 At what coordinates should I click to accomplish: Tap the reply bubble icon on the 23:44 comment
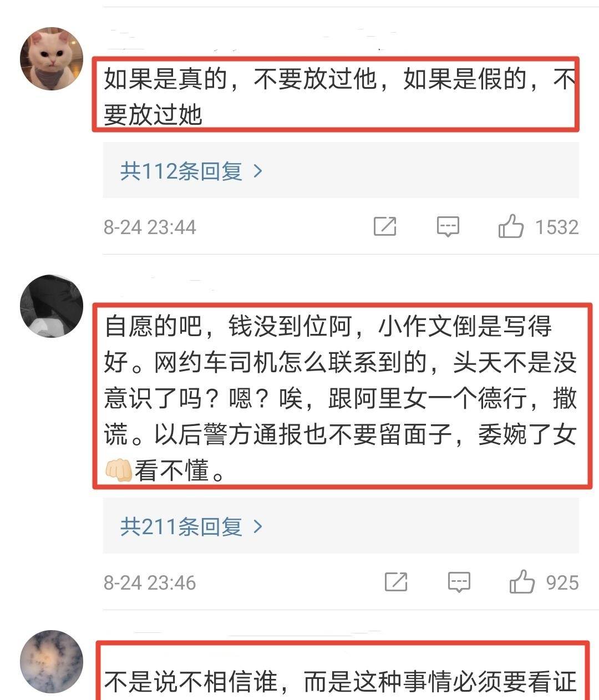click(x=448, y=226)
